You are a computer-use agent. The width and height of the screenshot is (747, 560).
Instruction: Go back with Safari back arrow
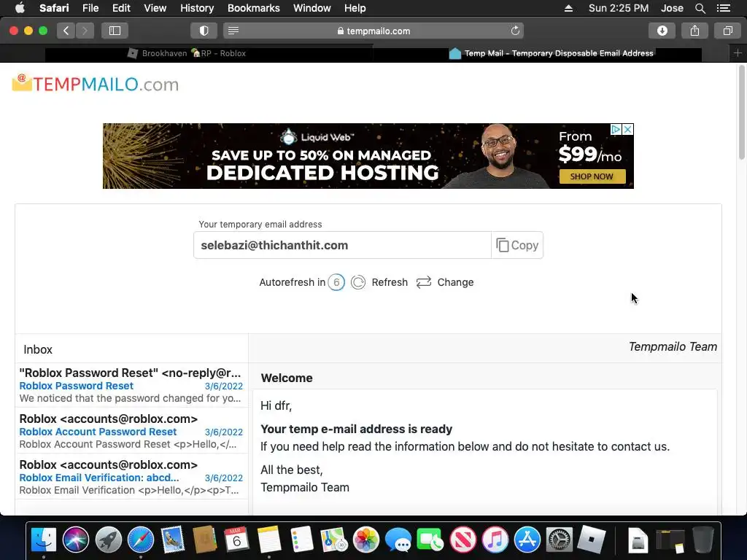pyautogui.click(x=66, y=31)
